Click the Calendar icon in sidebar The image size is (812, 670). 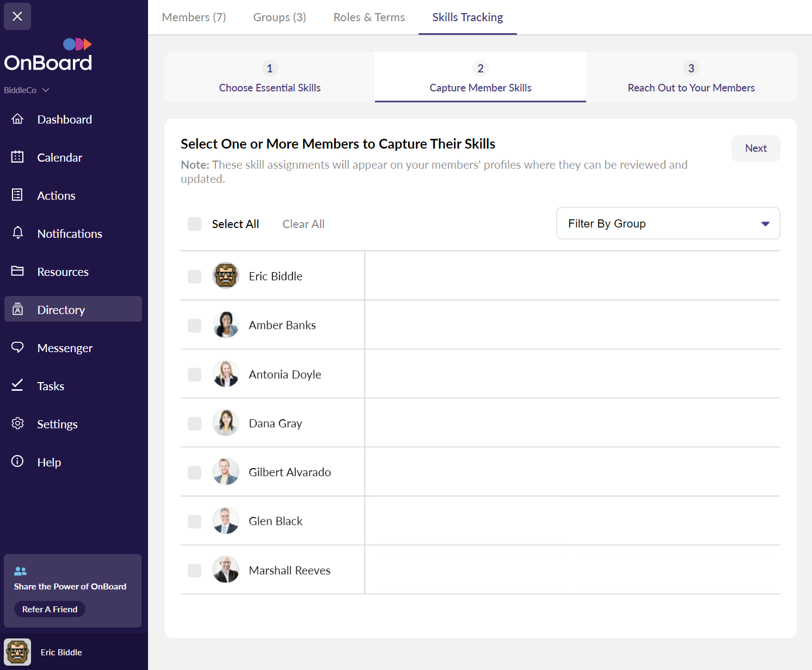pyautogui.click(x=17, y=157)
